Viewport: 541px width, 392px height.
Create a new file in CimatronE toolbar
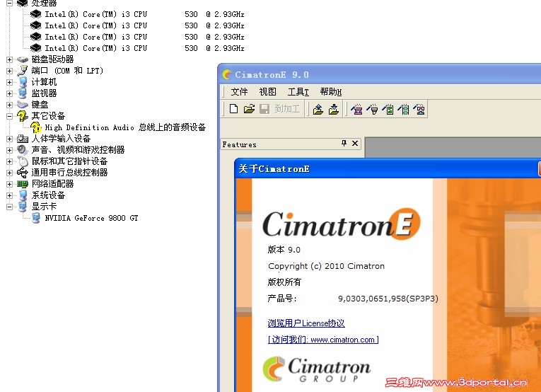click(x=233, y=109)
